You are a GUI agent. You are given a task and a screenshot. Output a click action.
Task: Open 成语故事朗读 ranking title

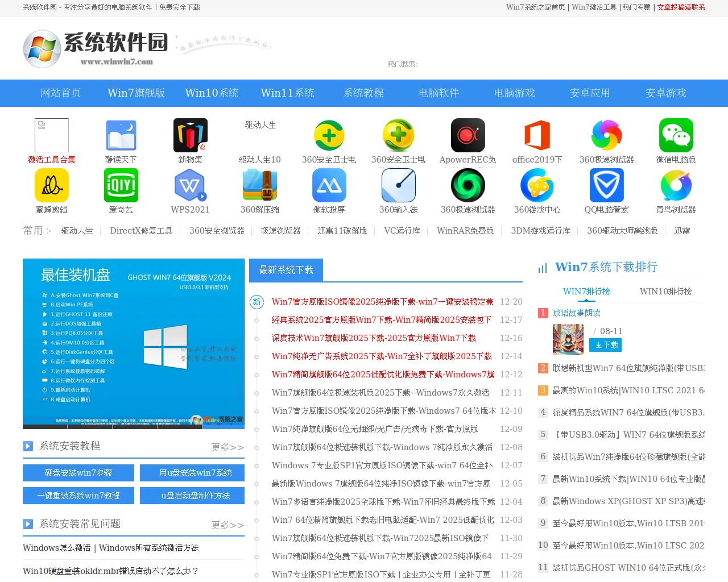(576, 313)
